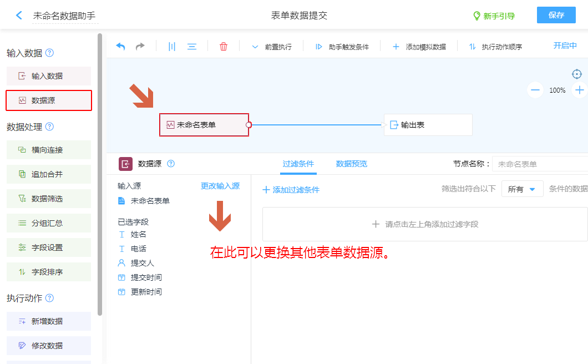Click the canvas locate target icon

[x=577, y=74]
